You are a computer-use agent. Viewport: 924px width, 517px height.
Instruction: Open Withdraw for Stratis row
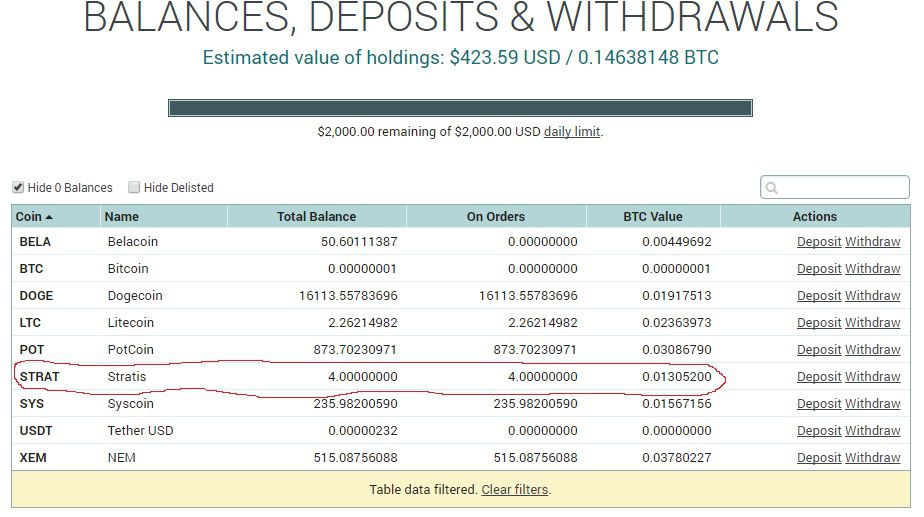coord(873,377)
